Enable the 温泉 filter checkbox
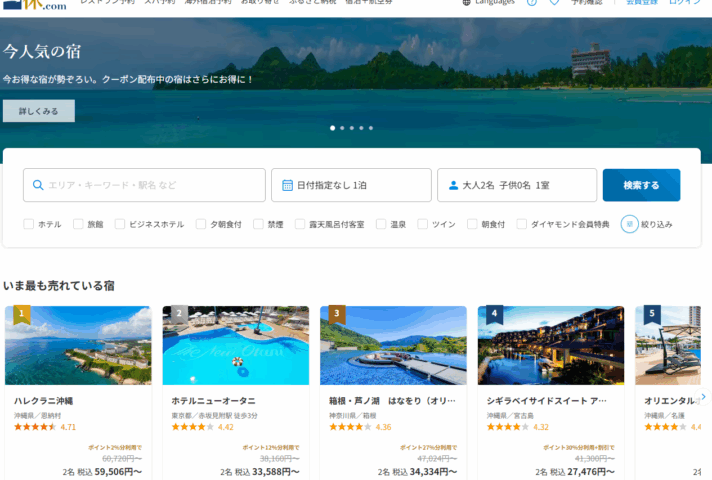This screenshot has width=712, height=480. click(381, 224)
